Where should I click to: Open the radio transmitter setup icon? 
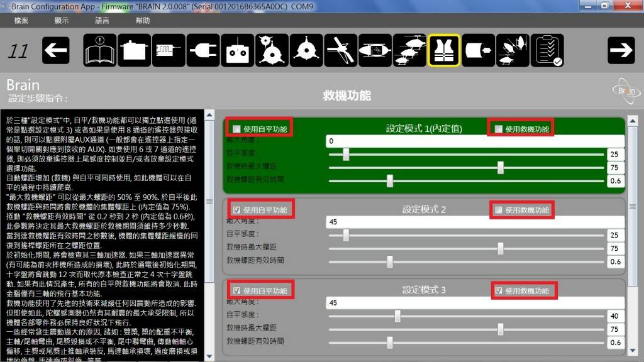[x=238, y=50]
